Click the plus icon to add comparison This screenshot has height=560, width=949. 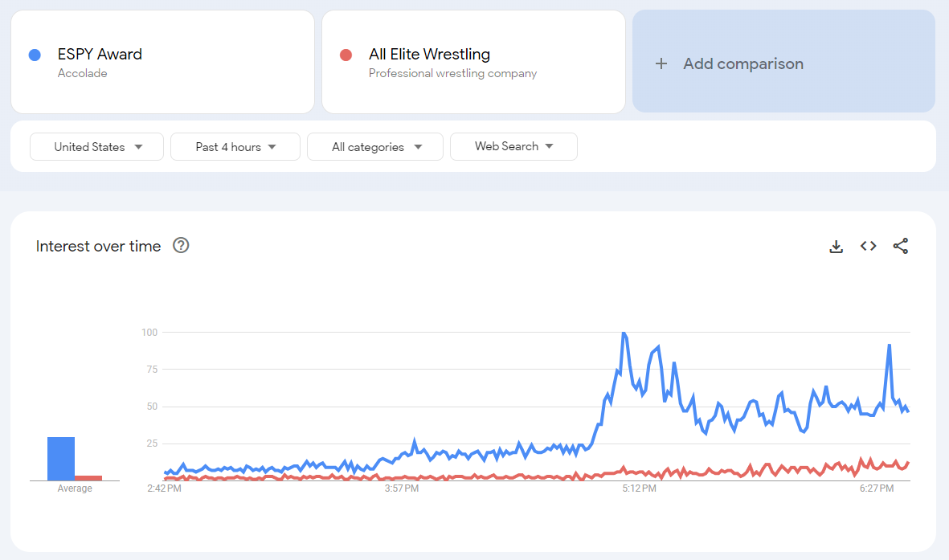pyautogui.click(x=661, y=64)
